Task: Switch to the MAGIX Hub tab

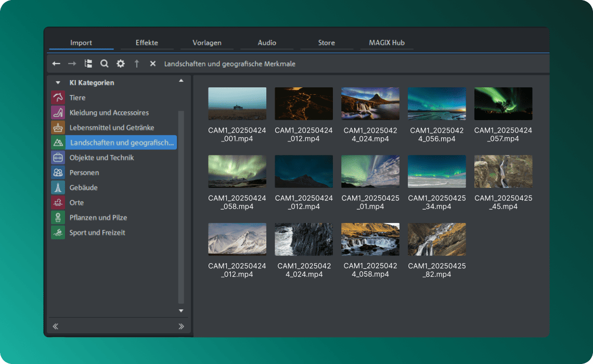Action: [x=386, y=43]
